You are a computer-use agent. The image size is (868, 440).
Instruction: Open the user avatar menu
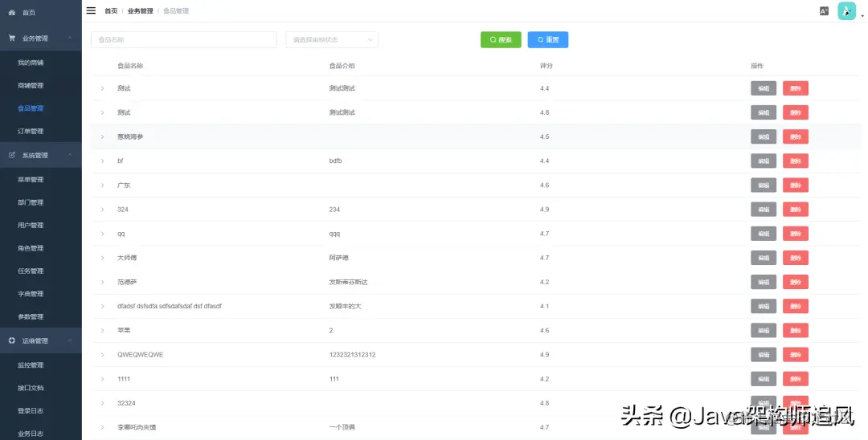coord(847,11)
